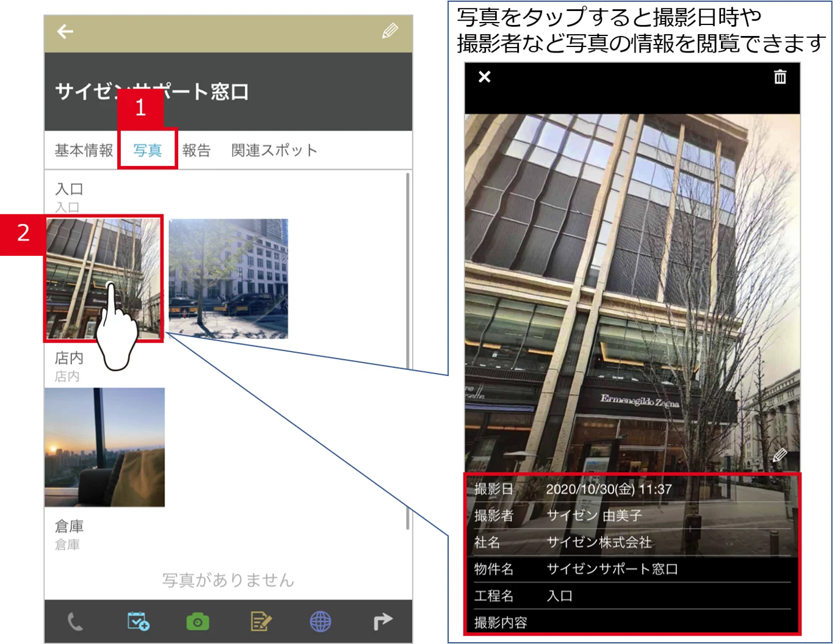The image size is (840, 644).
Task: Select 工程名 value 入口
Action: tap(559, 596)
